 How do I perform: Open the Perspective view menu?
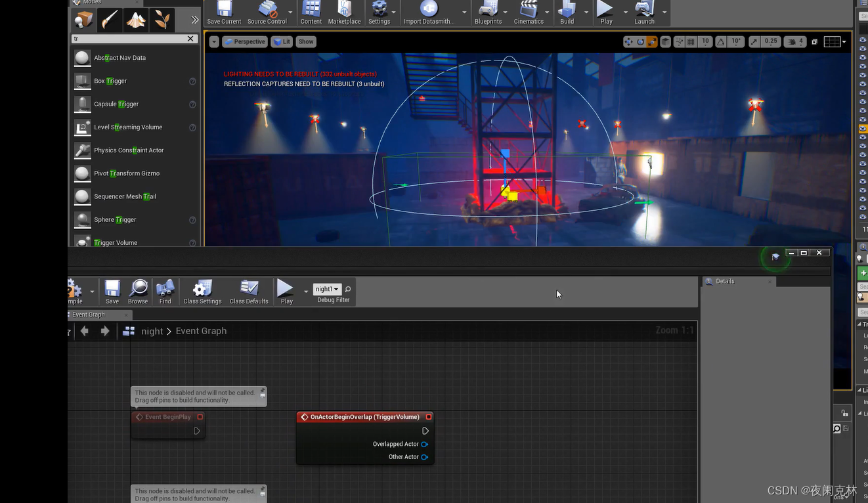point(244,41)
